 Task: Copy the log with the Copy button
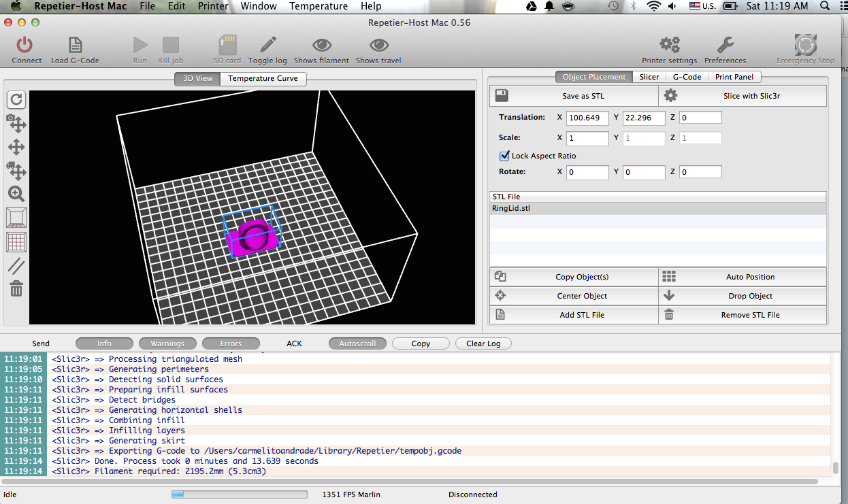[x=421, y=343]
